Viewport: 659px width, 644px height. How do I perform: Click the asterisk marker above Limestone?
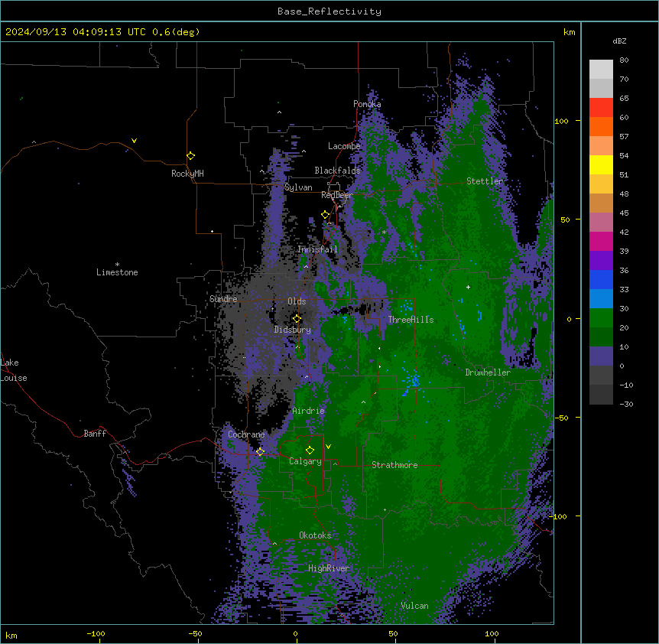pyautogui.click(x=117, y=265)
